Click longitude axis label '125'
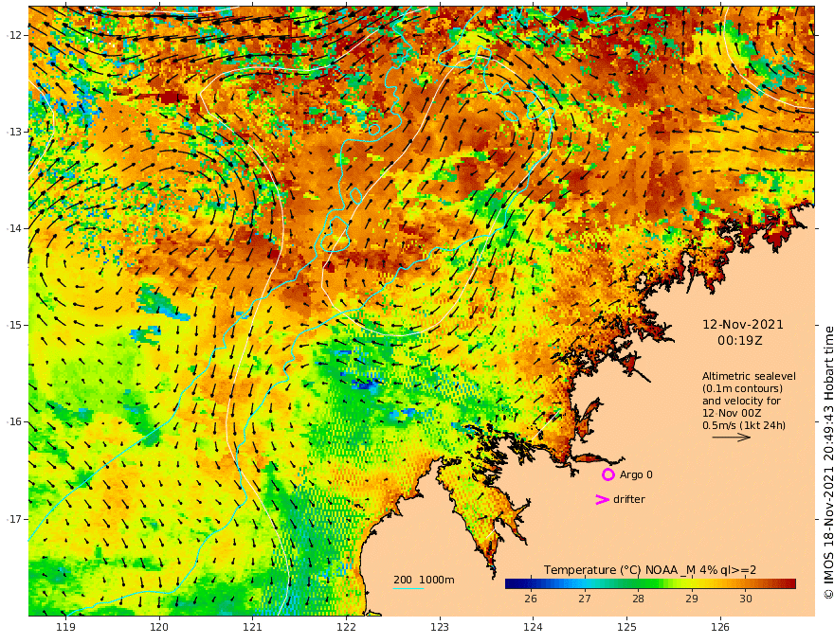The image size is (834, 644). tap(626, 627)
